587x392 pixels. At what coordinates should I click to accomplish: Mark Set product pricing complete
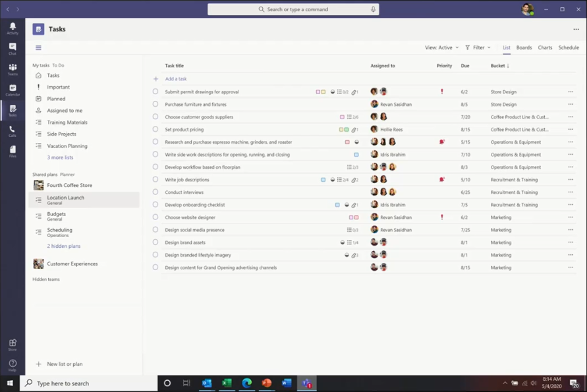tap(155, 129)
